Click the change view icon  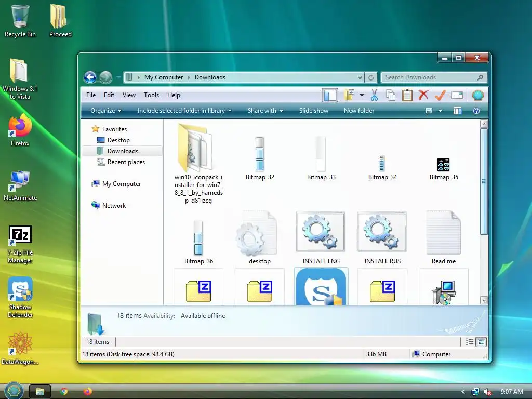pyautogui.click(x=429, y=111)
